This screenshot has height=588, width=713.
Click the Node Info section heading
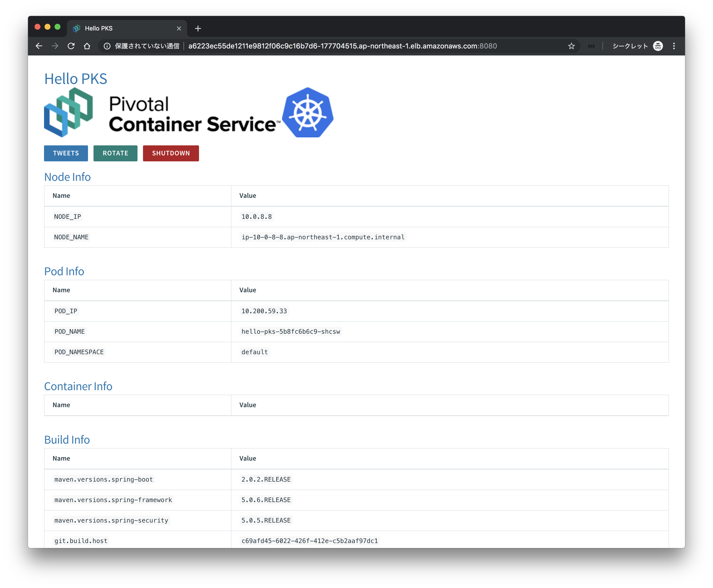click(x=67, y=177)
